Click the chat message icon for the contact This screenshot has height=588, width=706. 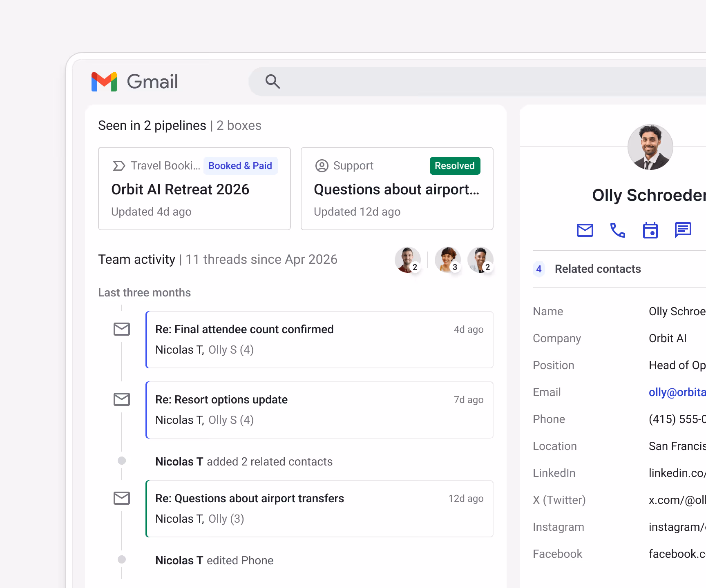683,230
